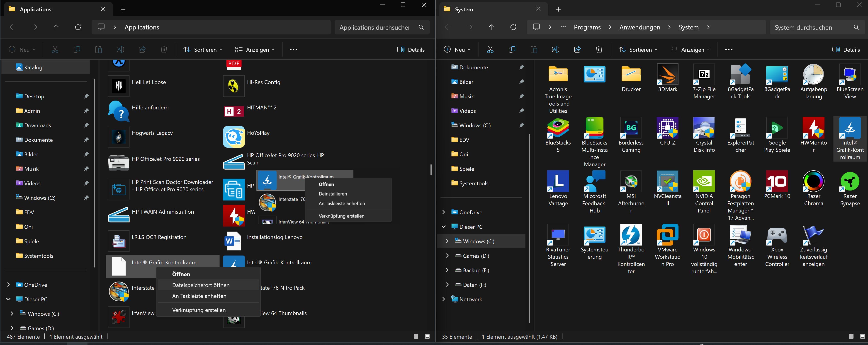Click the Crystal Disk Info icon

[x=704, y=128]
